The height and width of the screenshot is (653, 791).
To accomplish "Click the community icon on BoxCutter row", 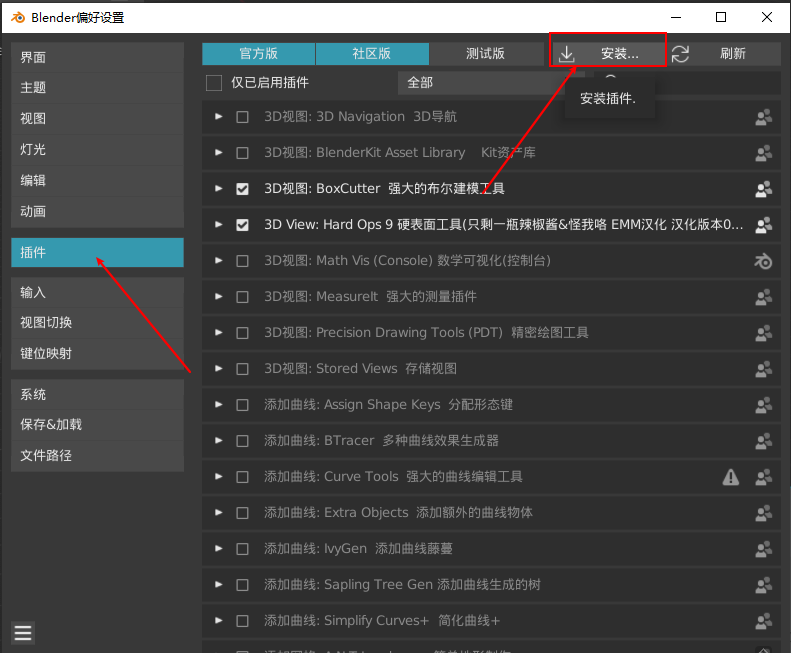I will point(763,189).
